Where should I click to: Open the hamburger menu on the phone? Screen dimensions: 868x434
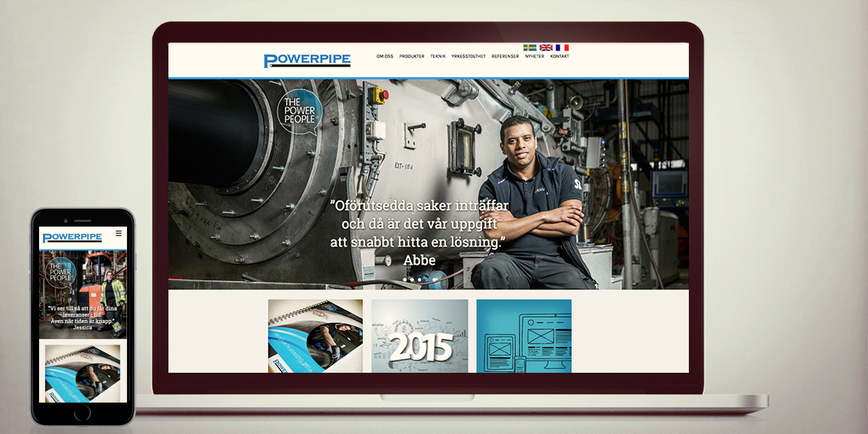point(119,233)
